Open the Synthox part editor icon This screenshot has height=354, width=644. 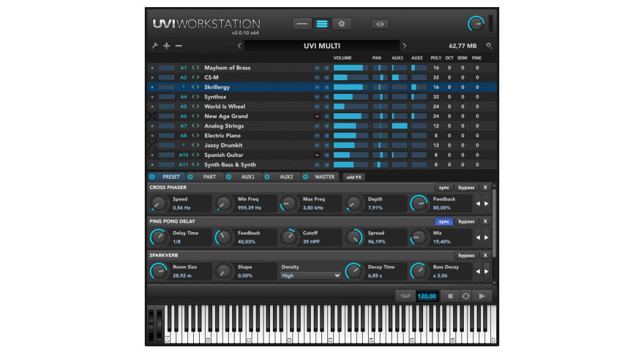[327, 97]
